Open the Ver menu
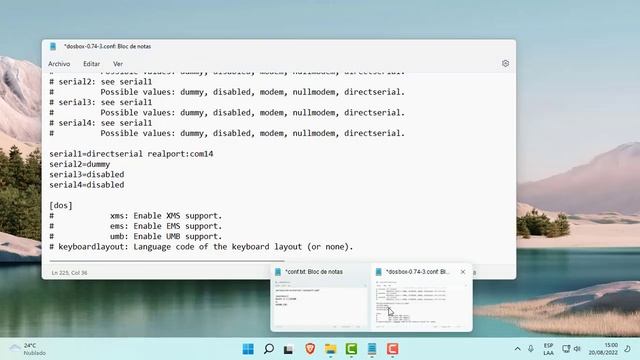This screenshot has width=640, height=360. [118, 64]
